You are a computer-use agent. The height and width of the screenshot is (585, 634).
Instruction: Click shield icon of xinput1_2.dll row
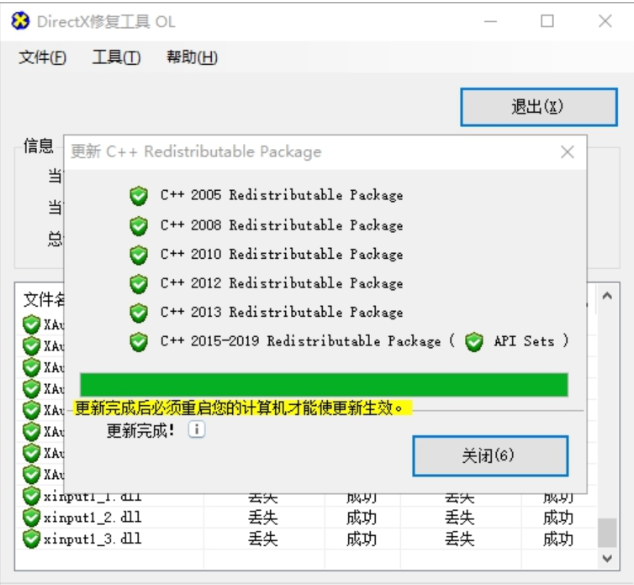[x=31, y=517]
